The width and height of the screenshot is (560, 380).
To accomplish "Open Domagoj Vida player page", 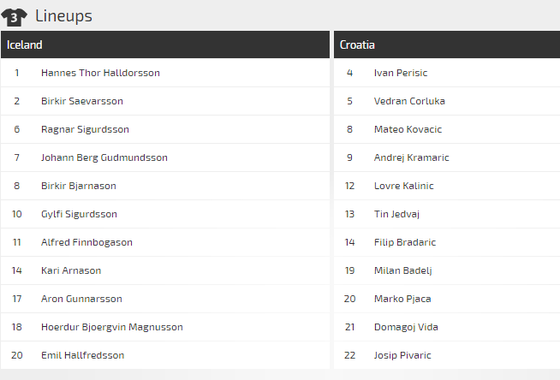I will click(406, 327).
